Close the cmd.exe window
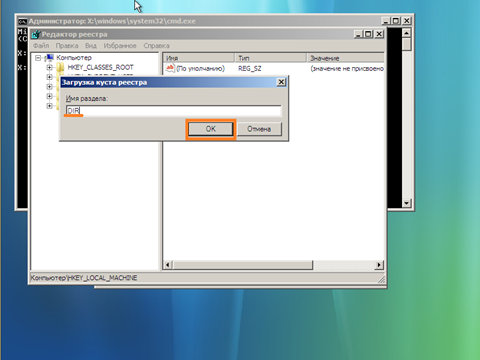 [407, 21]
